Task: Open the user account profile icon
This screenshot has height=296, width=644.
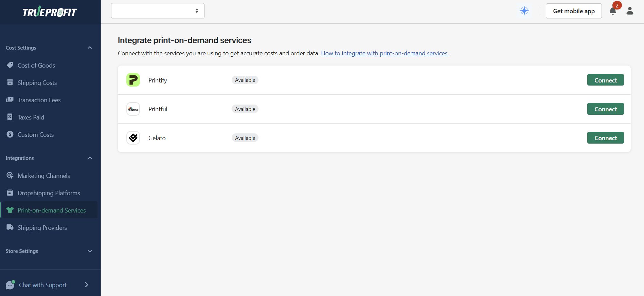Action: [630, 11]
